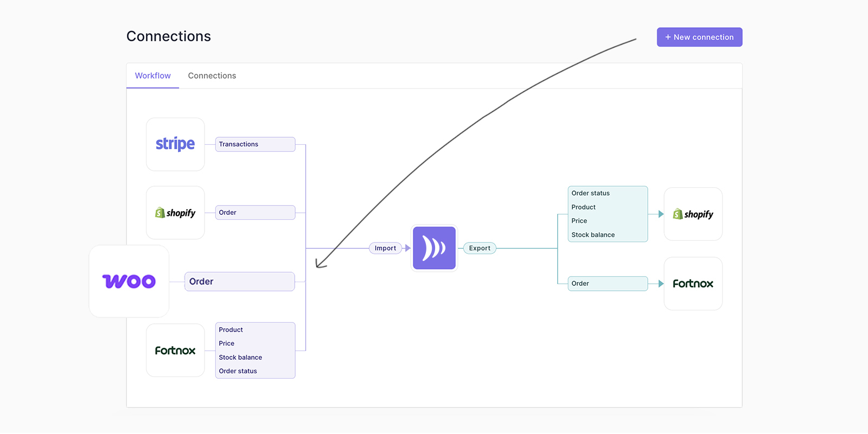The image size is (868, 434).
Task: Open the Connections tab
Action: pyautogui.click(x=212, y=75)
